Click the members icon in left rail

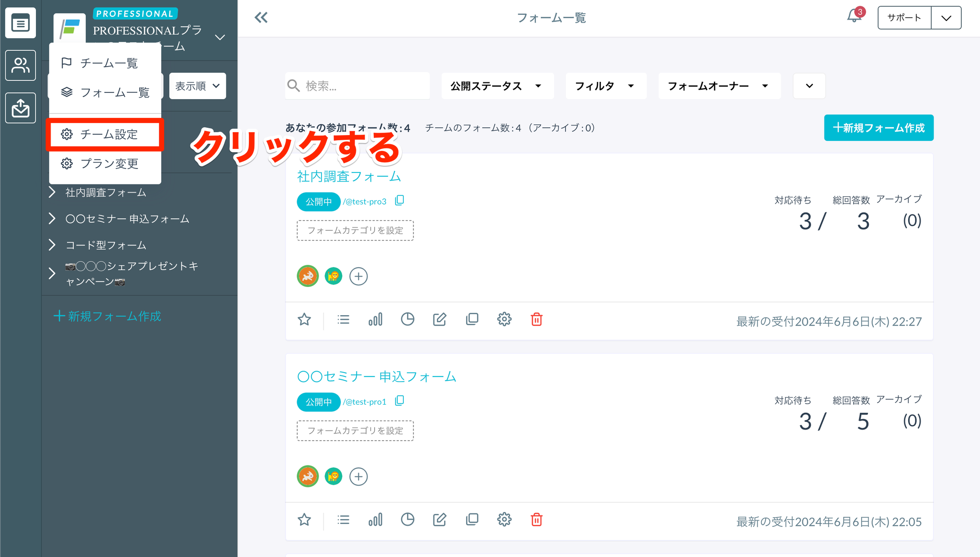[x=21, y=65]
